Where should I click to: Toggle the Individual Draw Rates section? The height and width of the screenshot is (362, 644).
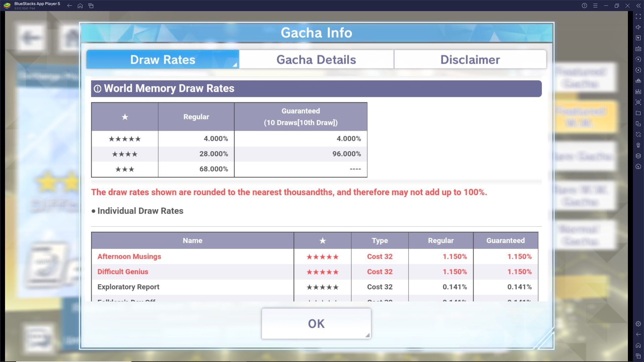[140, 211]
